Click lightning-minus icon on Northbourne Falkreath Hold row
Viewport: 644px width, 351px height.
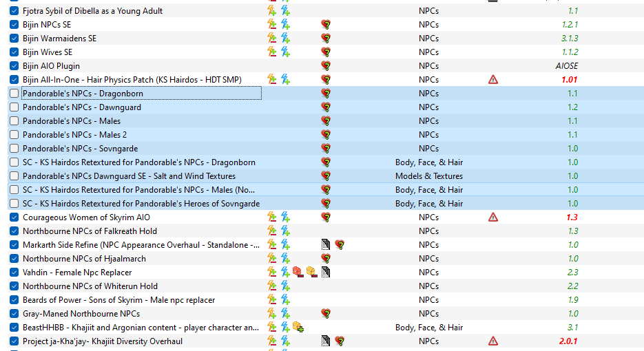pyautogui.click(x=271, y=231)
